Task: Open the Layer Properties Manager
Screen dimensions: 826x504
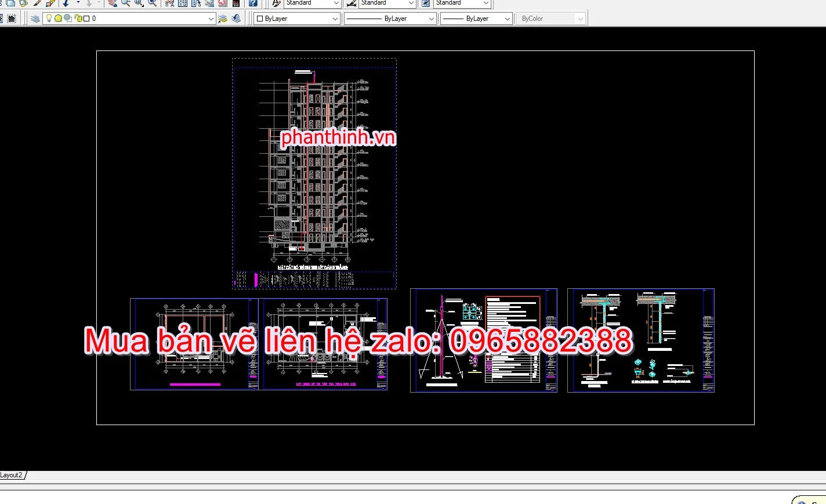Action: pos(35,19)
